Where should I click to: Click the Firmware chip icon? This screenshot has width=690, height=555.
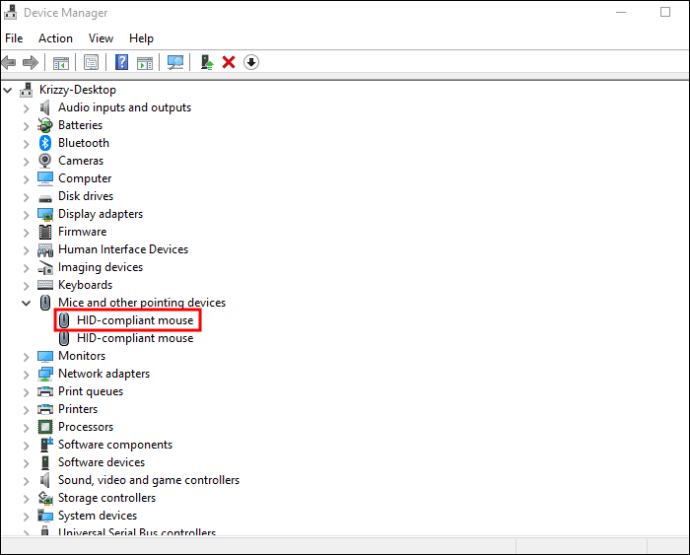click(x=45, y=232)
